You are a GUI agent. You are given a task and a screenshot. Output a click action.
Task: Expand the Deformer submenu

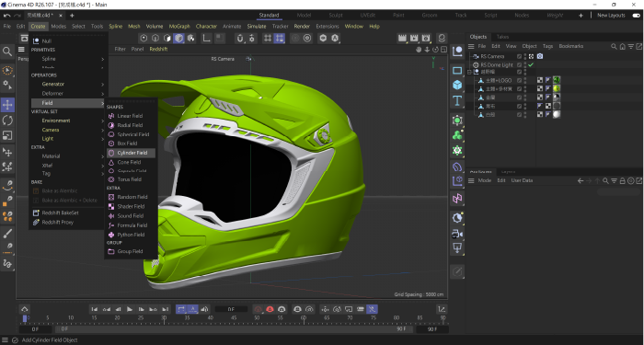(x=67, y=94)
